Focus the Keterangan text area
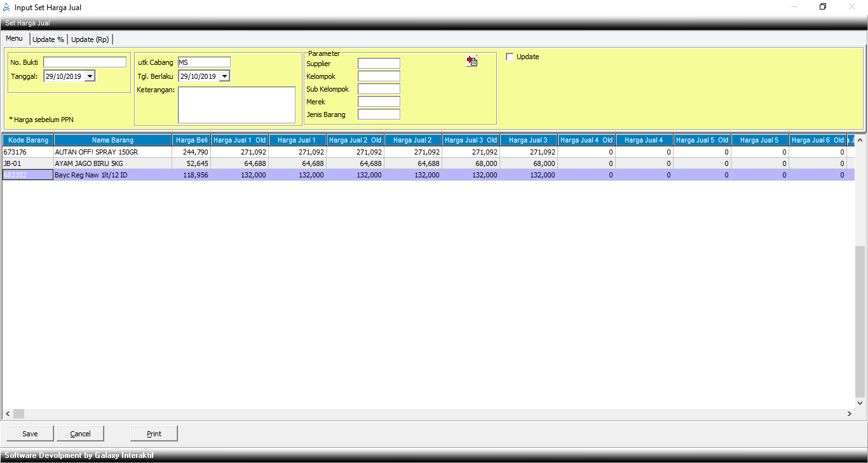This screenshot has width=868, height=463. pos(236,105)
